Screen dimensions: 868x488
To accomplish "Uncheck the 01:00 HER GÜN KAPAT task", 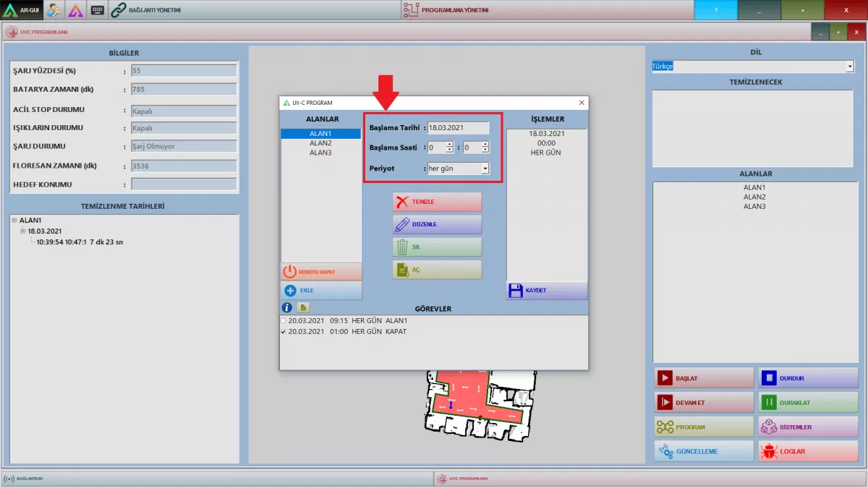I will (x=284, y=332).
